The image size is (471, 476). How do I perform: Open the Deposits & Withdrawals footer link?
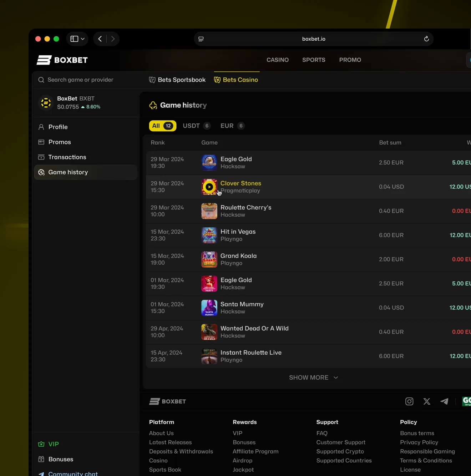pos(181,452)
